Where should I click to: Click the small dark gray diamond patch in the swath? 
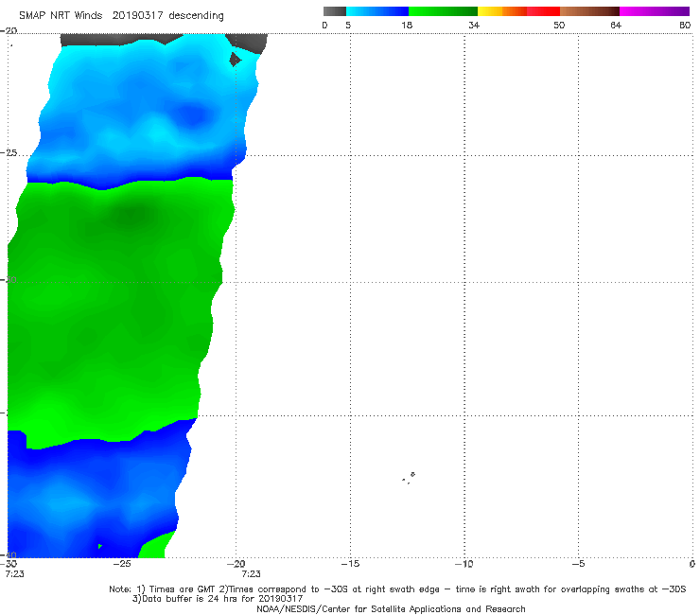click(x=236, y=59)
